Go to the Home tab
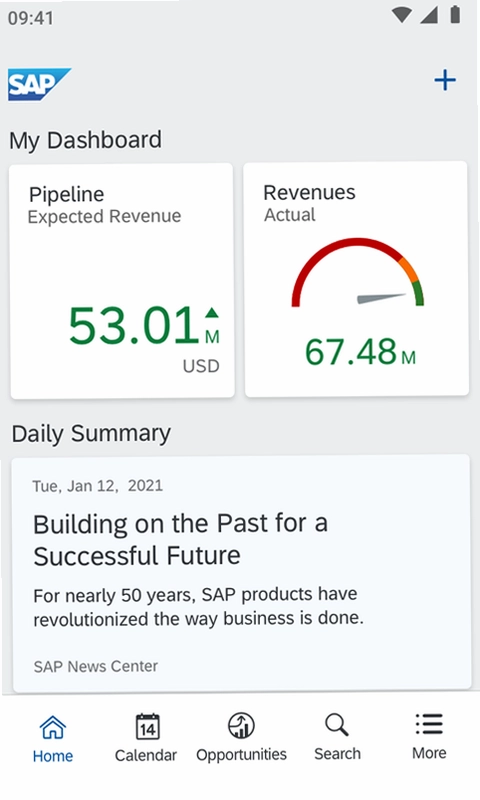This screenshot has width=480, height=800. 53,738
